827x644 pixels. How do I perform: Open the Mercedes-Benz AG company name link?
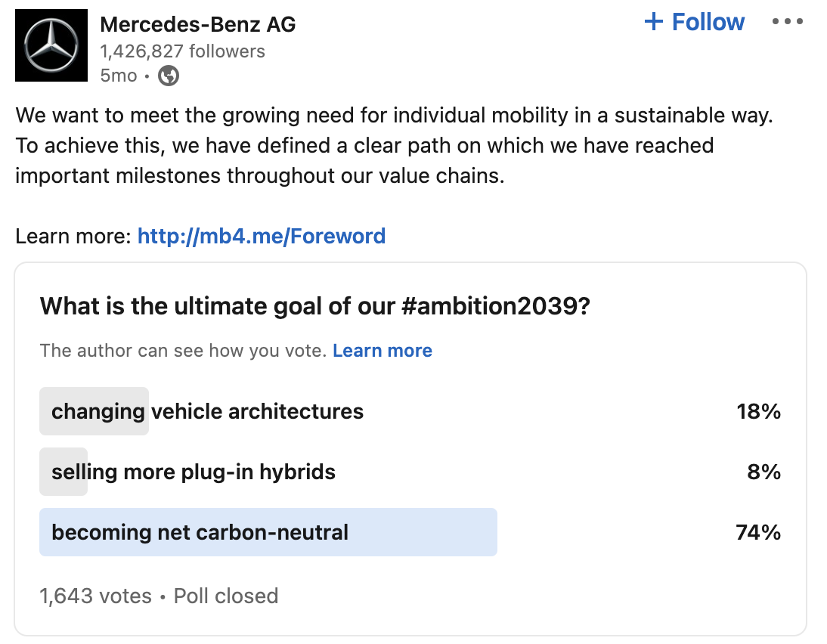point(198,25)
